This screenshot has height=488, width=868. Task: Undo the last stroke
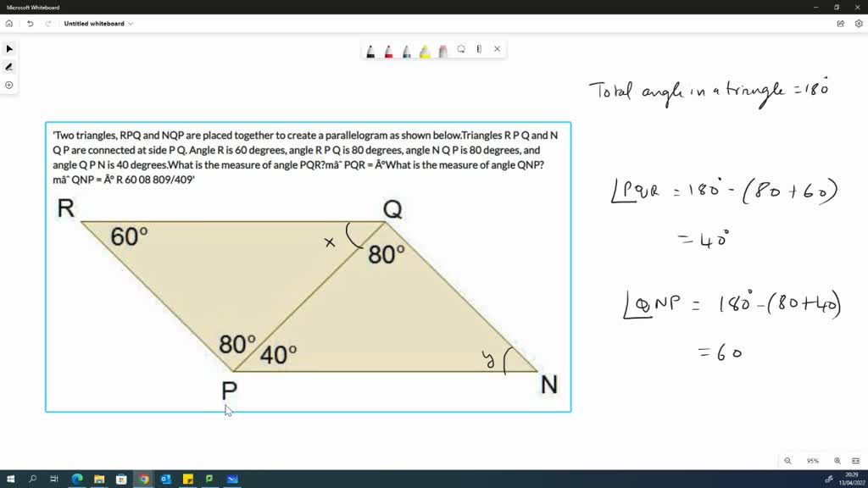click(x=31, y=24)
